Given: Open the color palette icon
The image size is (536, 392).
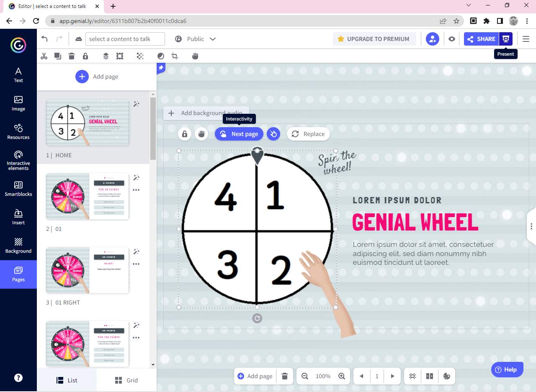Looking at the screenshot, I should tap(446, 376).
